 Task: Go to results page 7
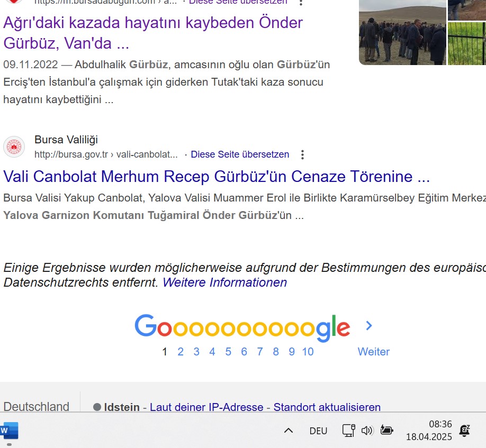[260, 352]
